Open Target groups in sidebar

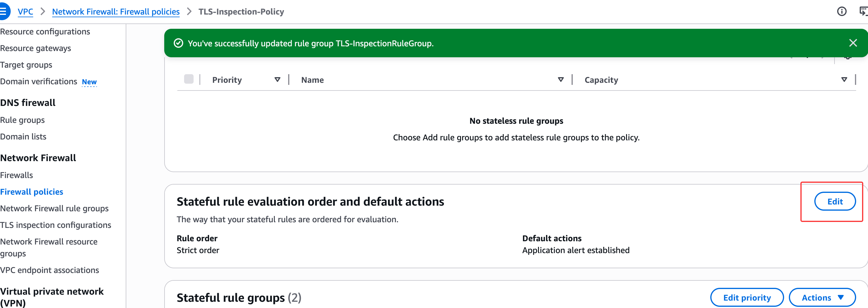26,65
